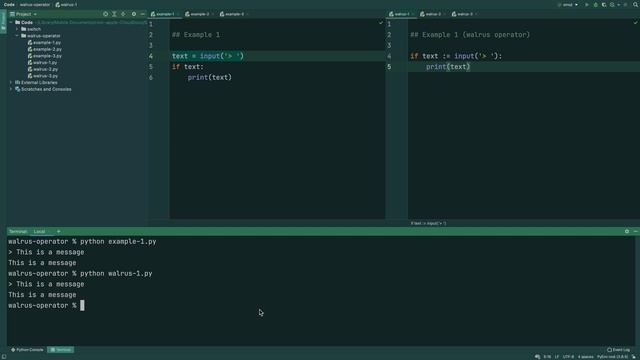Click the inspection checkmark in left editor
The width and height of the screenshot is (640, 360).
(x=381, y=23)
